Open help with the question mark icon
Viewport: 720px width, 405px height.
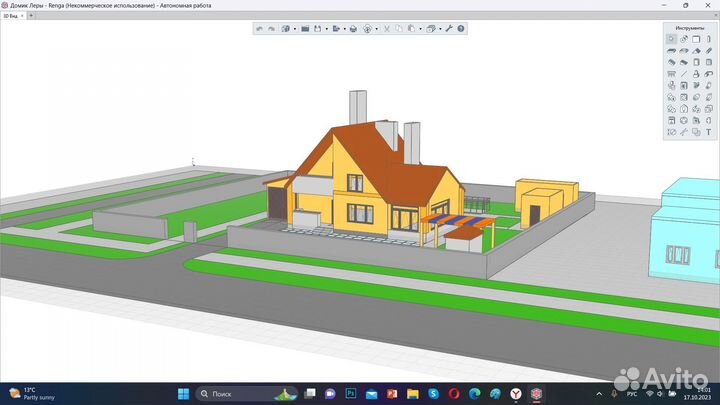(460, 29)
